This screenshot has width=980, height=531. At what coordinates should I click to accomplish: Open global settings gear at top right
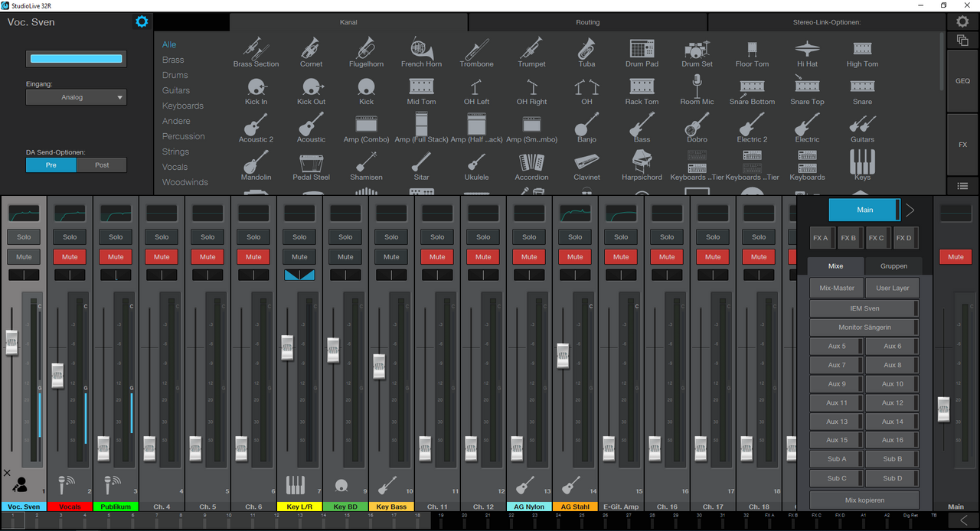click(x=963, y=21)
